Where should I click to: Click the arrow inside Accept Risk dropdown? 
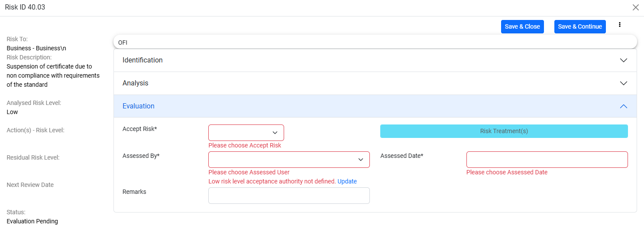click(x=275, y=133)
